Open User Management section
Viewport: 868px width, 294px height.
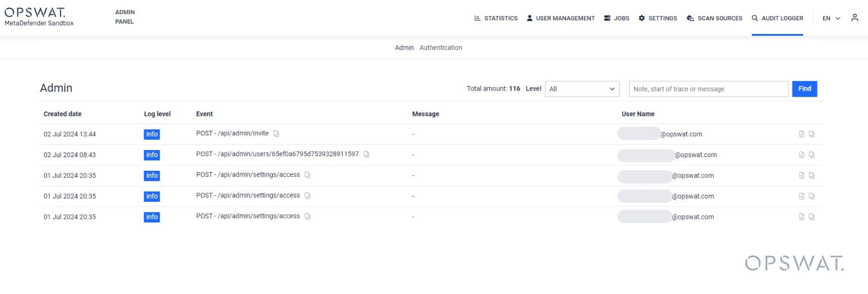pyautogui.click(x=561, y=18)
